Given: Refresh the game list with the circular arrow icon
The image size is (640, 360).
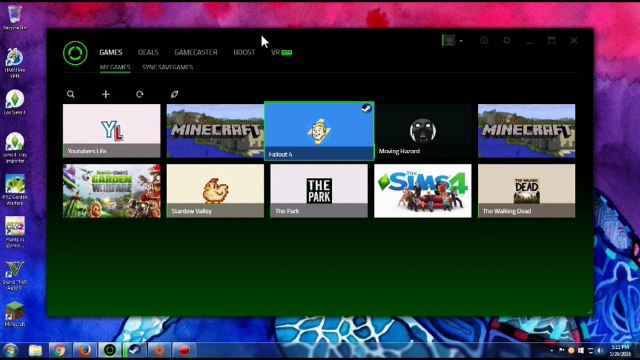Looking at the screenshot, I should (x=140, y=94).
